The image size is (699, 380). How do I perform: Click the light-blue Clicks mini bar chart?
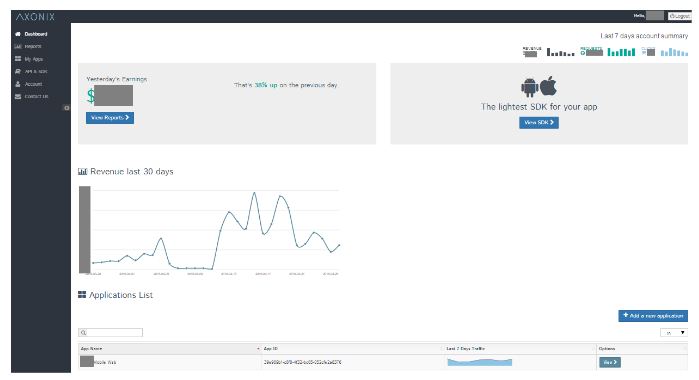pyautogui.click(x=674, y=52)
